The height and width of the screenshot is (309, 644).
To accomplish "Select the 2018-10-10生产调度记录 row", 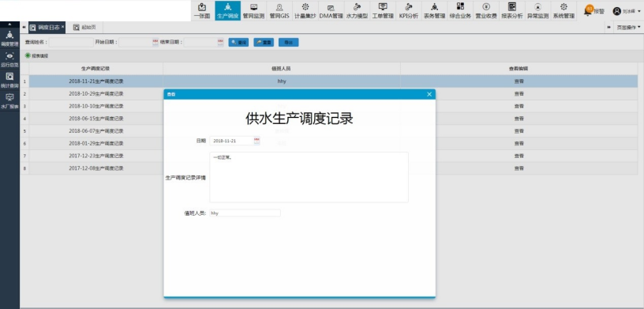I will tap(96, 106).
